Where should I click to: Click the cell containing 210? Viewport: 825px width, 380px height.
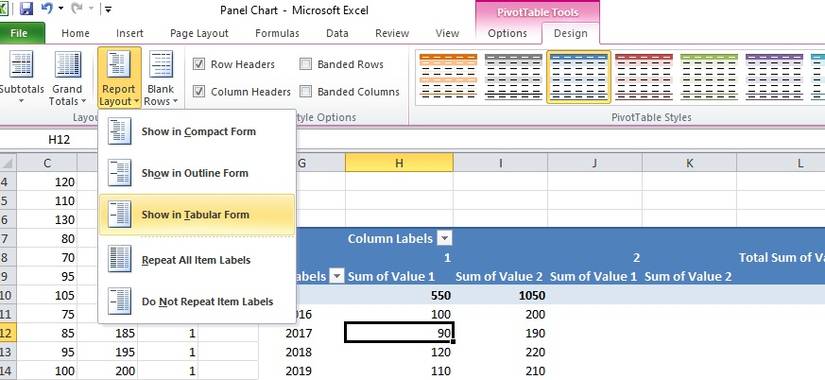(500, 371)
